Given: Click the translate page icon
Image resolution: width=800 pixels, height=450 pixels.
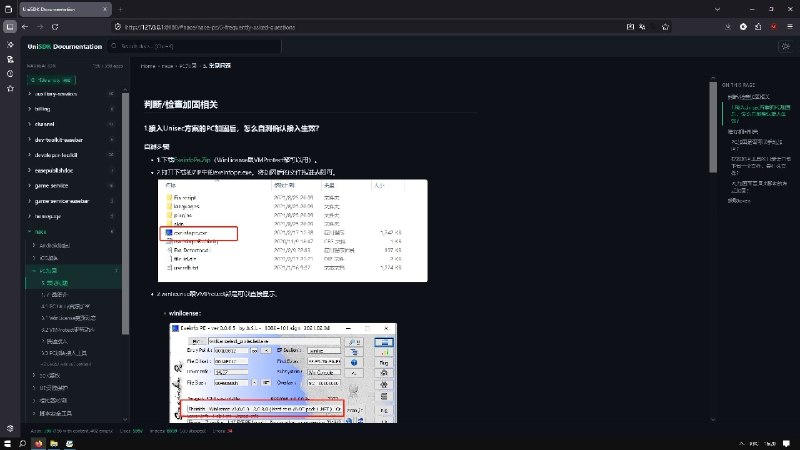Looking at the screenshot, I should [x=643, y=27].
